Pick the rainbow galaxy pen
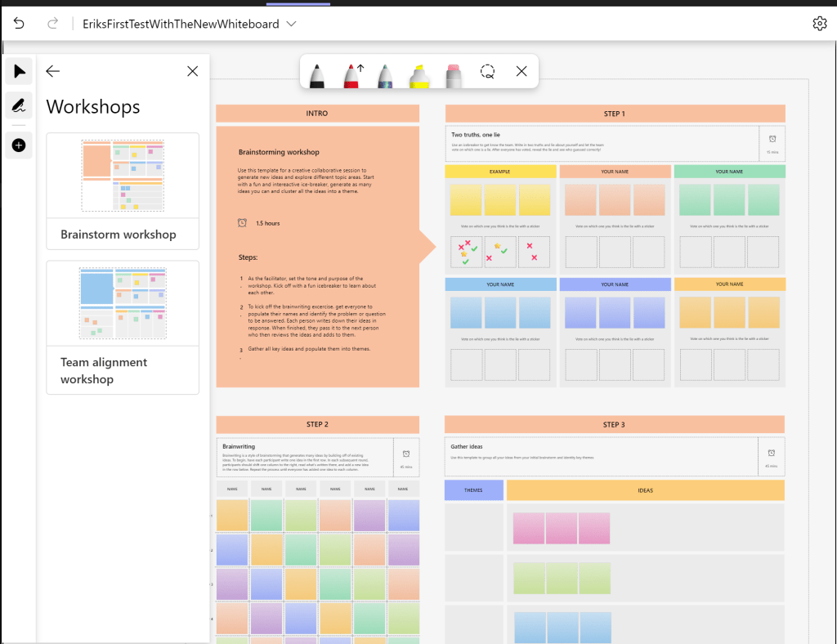Viewport: 837px width, 644px height. tap(385, 73)
